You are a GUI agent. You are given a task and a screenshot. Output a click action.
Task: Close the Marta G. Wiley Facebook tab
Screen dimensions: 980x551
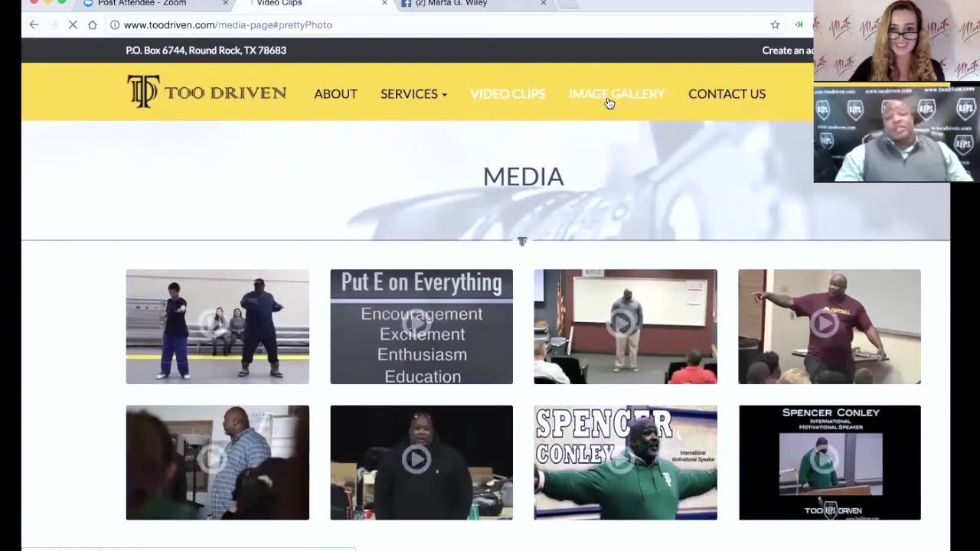click(x=544, y=3)
